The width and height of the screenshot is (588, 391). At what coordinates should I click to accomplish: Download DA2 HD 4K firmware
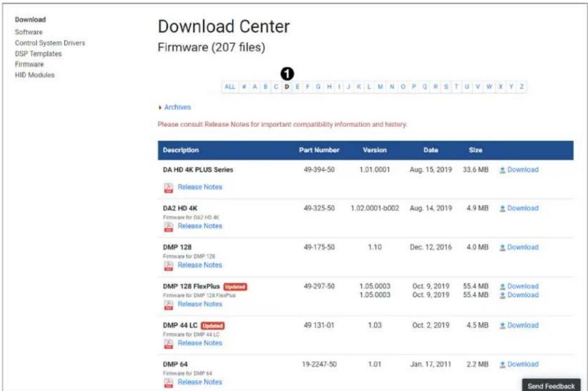519,208
